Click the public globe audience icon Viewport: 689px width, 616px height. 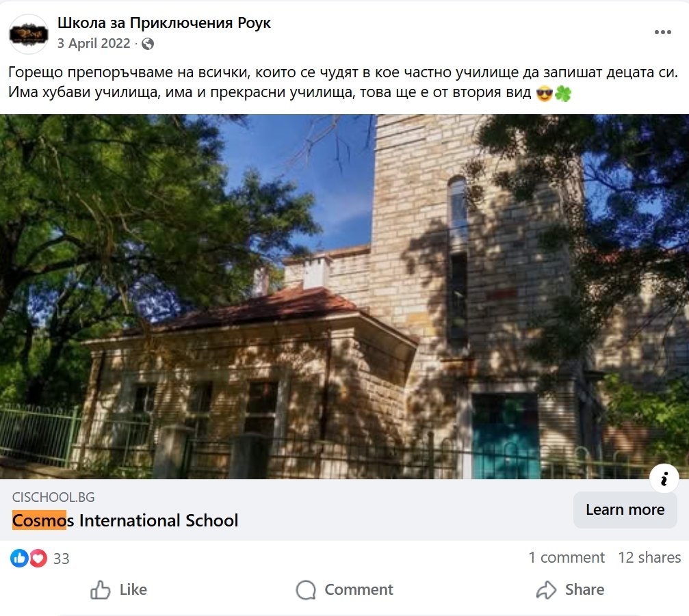coord(148,44)
